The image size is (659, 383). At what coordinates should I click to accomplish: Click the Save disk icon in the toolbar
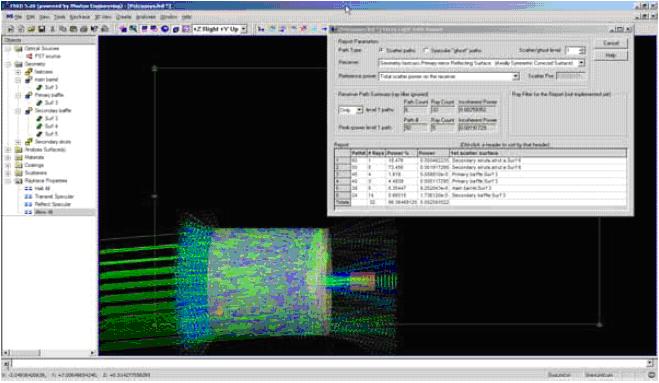[x=42, y=29]
